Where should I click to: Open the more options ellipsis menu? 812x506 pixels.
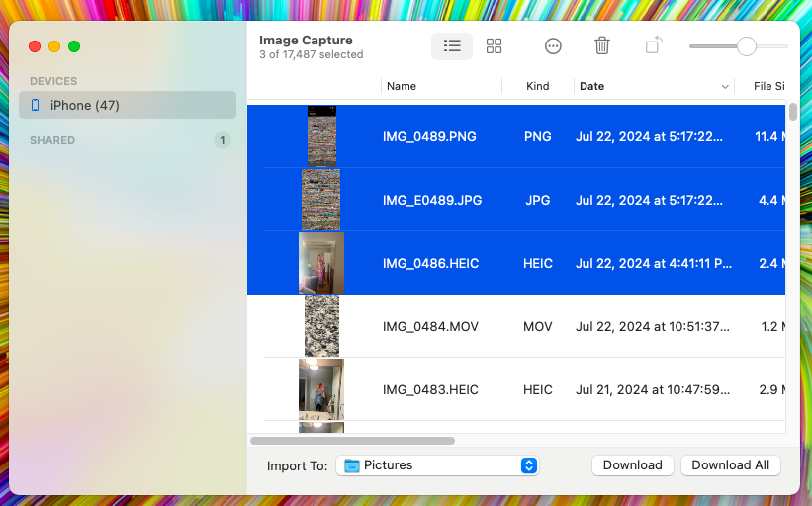tap(553, 46)
